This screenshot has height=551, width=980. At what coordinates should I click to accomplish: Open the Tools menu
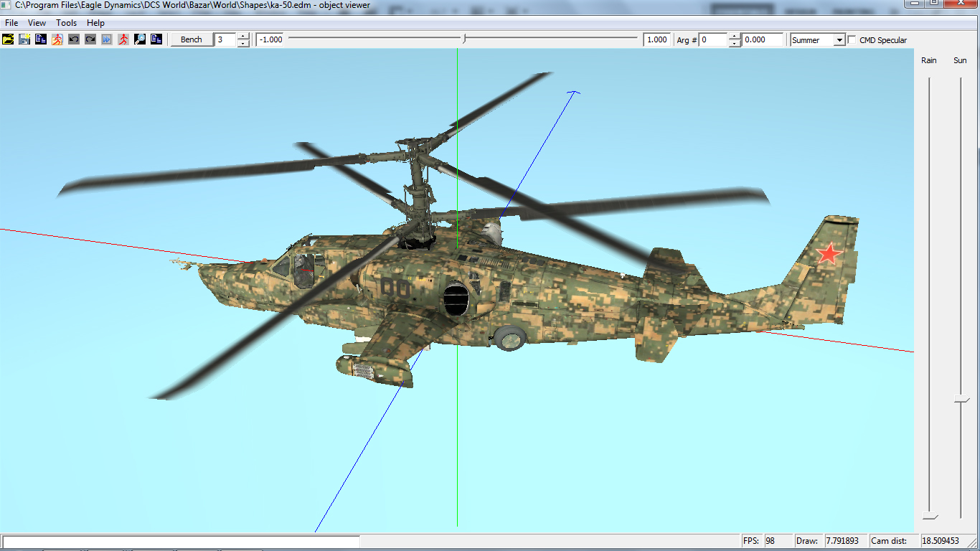point(67,23)
